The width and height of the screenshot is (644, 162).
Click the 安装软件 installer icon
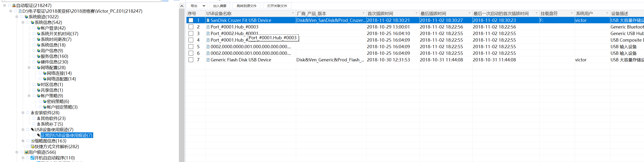click(x=32, y=113)
